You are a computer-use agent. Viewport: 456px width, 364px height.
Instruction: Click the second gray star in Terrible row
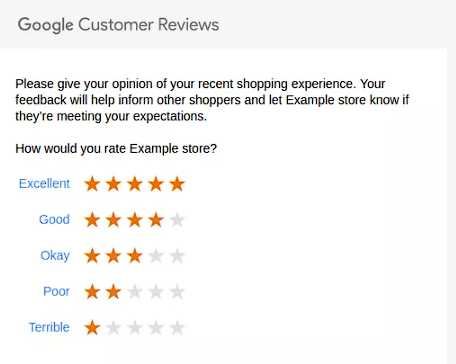113,328
